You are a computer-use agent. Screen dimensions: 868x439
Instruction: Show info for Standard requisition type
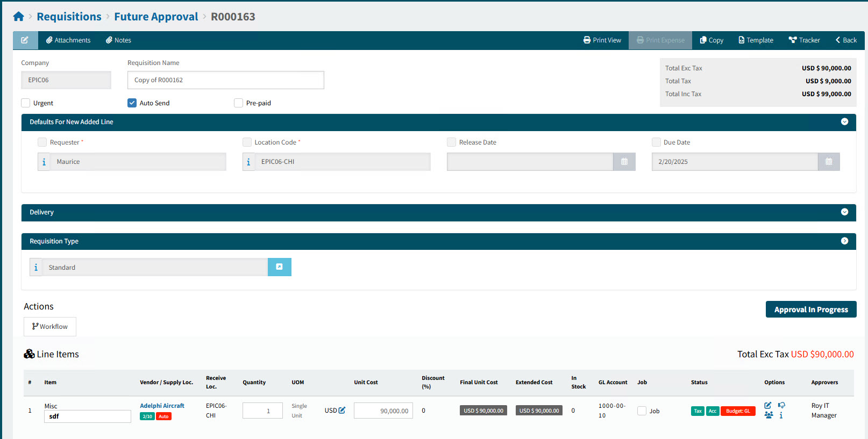[36, 268]
